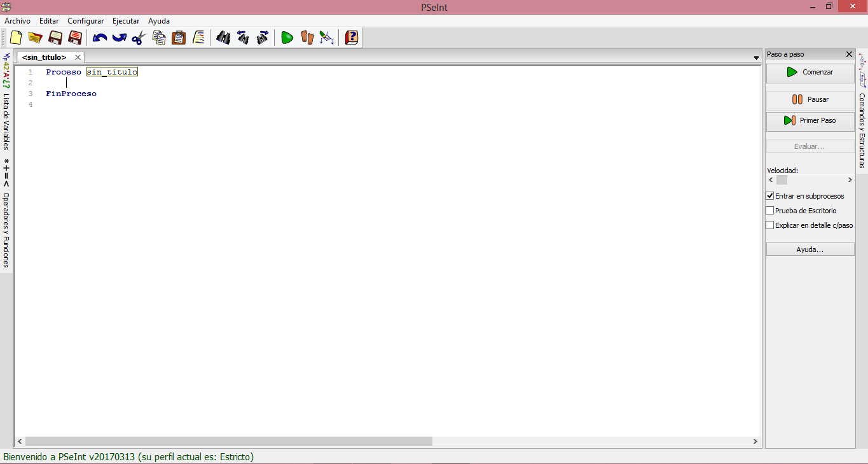Image resolution: width=868 pixels, height=464 pixels.
Task: Run the algorithm with the green play icon
Action: (x=287, y=38)
